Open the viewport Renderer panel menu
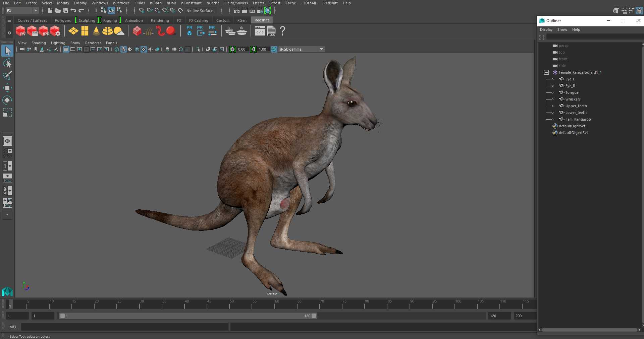The height and width of the screenshot is (339, 644). click(x=93, y=43)
